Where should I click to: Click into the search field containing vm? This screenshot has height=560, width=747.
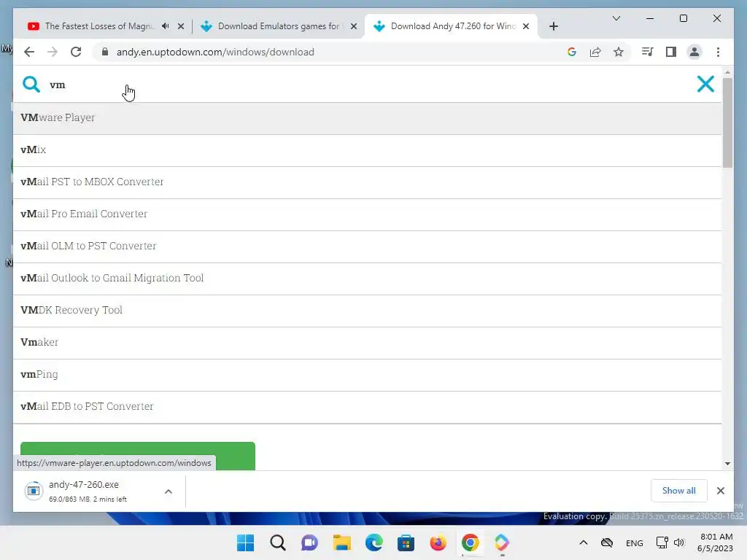[367, 85]
